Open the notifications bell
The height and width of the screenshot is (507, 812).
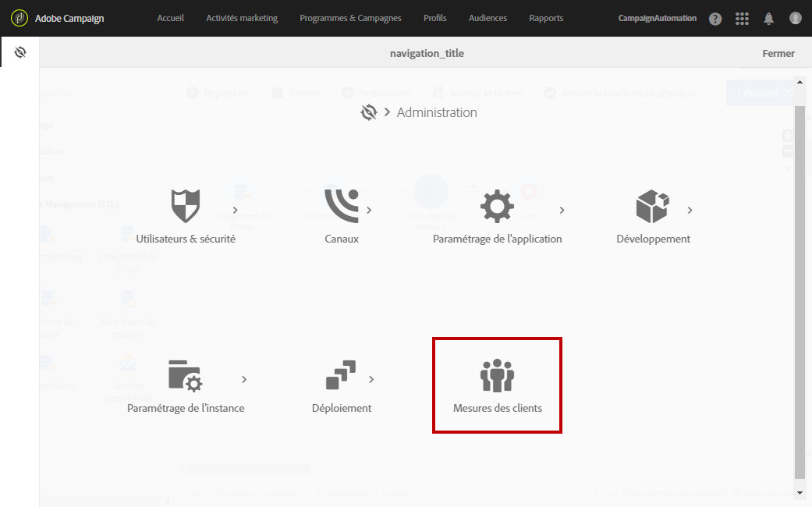click(x=768, y=19)
